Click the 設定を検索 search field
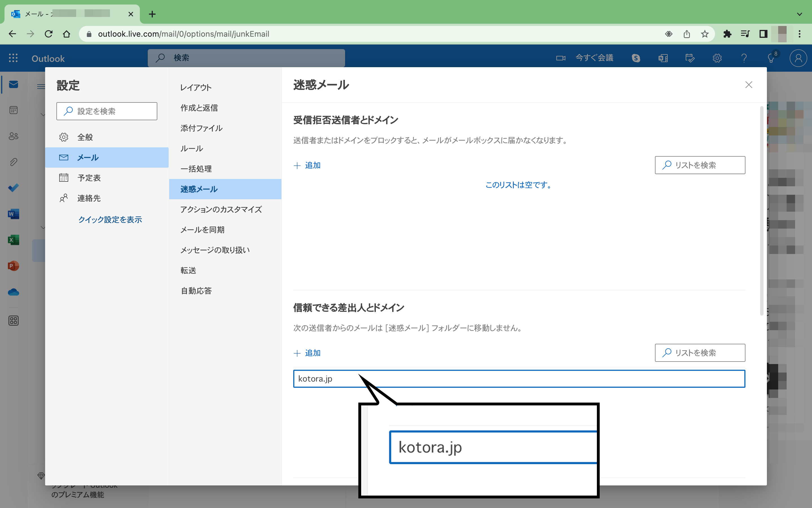 (x=107, y=111)
